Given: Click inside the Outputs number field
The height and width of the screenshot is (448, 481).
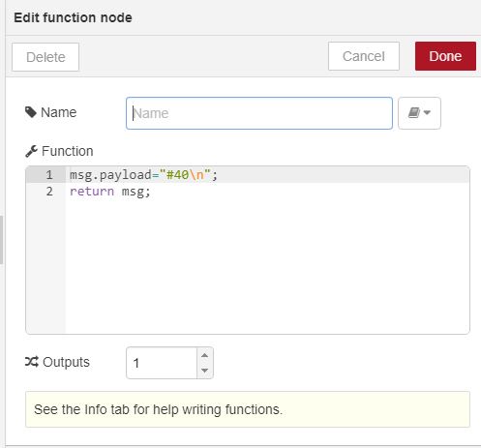Looking at the screenshot, I should click(x=162, y=363).
